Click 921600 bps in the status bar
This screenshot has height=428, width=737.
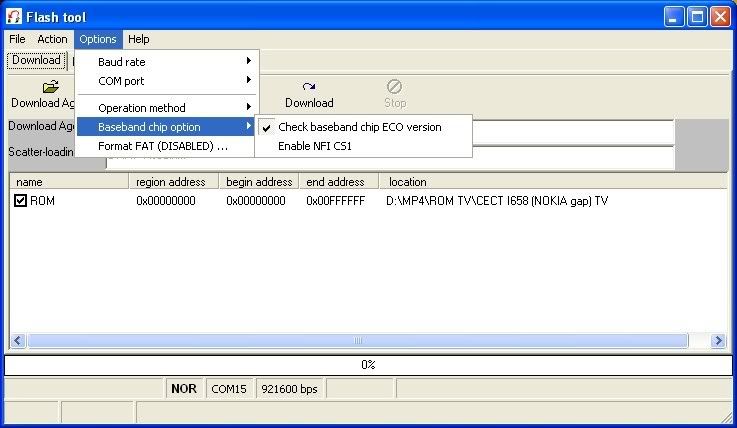tap(290, 389)
